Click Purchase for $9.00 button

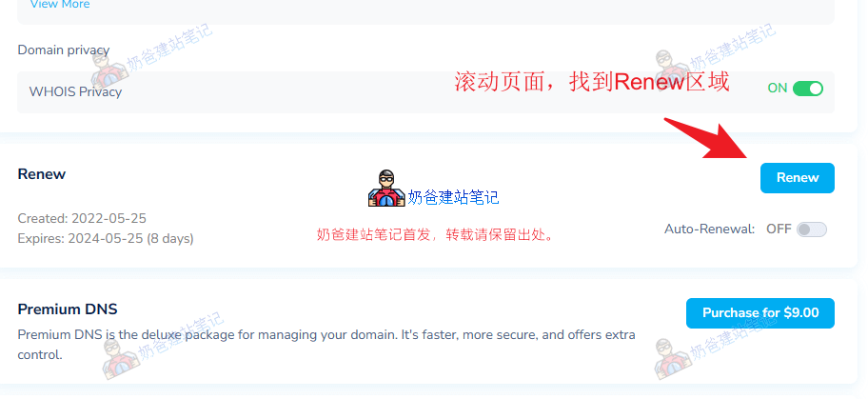760,313
